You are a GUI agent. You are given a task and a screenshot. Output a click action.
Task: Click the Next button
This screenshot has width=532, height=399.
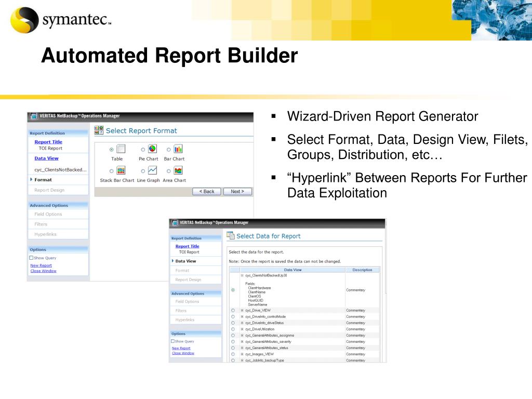237,191
